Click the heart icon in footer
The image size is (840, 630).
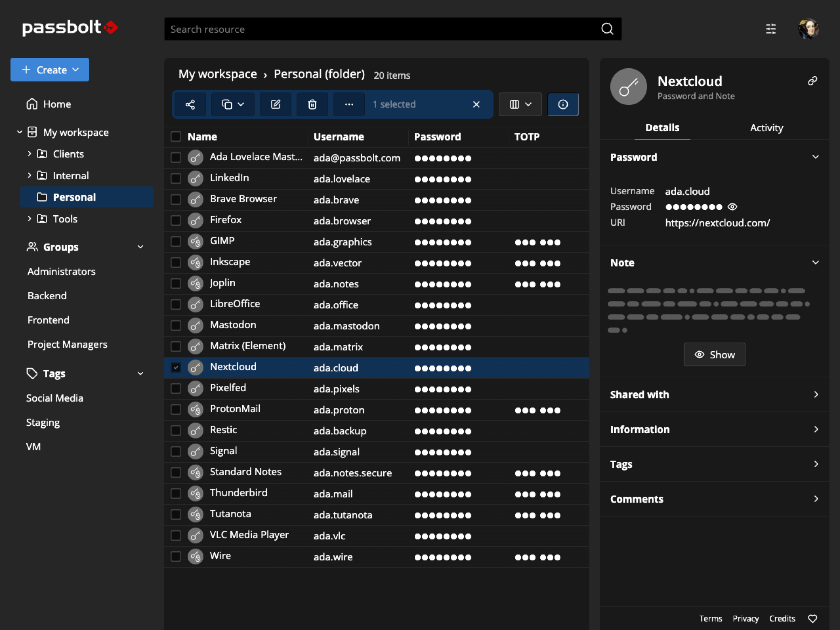pyautogui.click(x=812, y=618)
